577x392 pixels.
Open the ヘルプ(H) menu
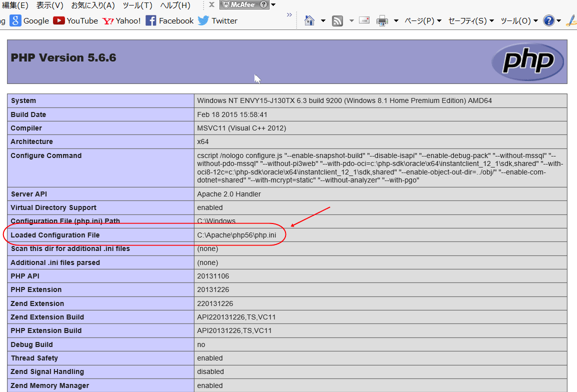175,5
